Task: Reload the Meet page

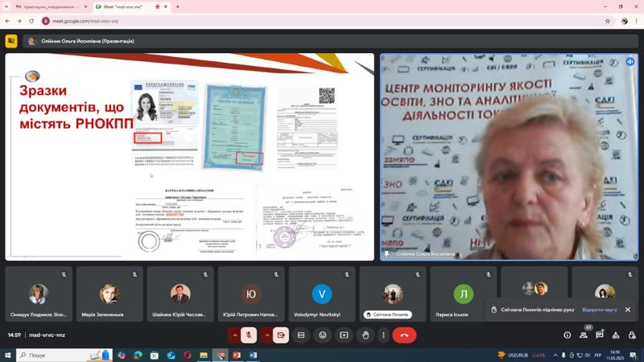Action: tap(31, 21)
